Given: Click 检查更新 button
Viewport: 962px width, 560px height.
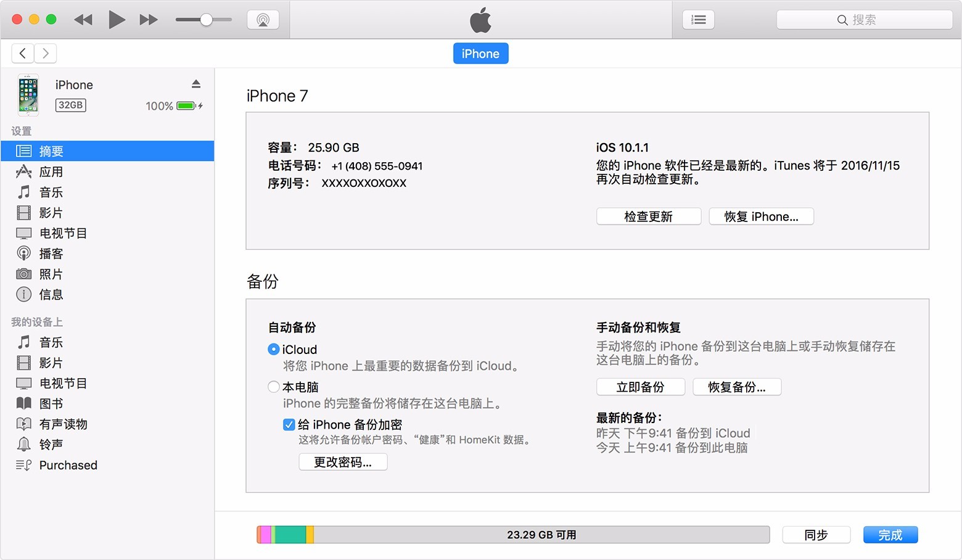Looking at the screenshot, I should click(x=649, y=216).
